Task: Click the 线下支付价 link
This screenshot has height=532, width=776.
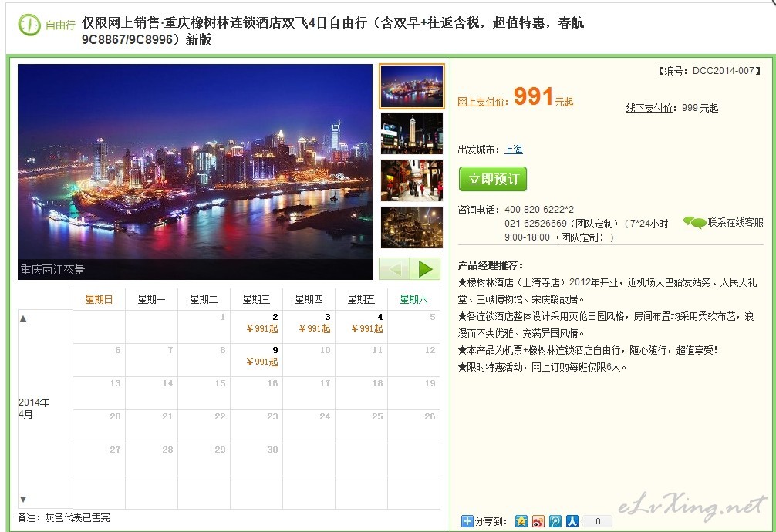Action: [x=649, y=108]
